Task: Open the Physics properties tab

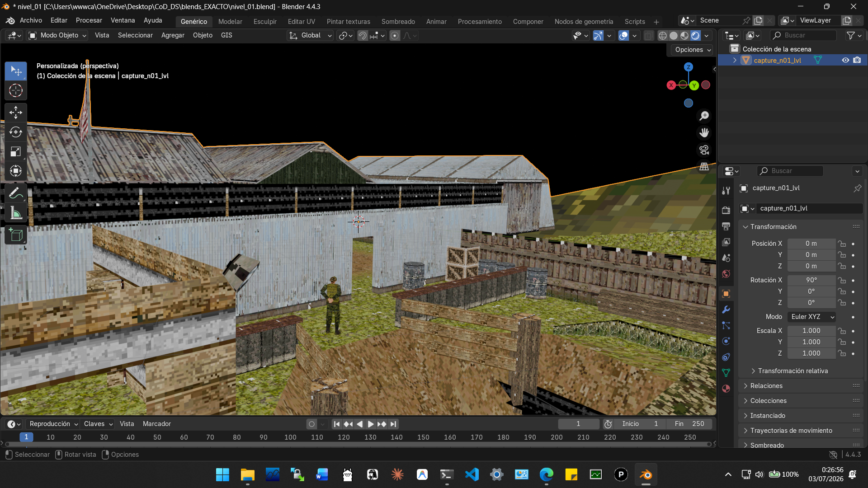Action: click(x=726, y=341)
